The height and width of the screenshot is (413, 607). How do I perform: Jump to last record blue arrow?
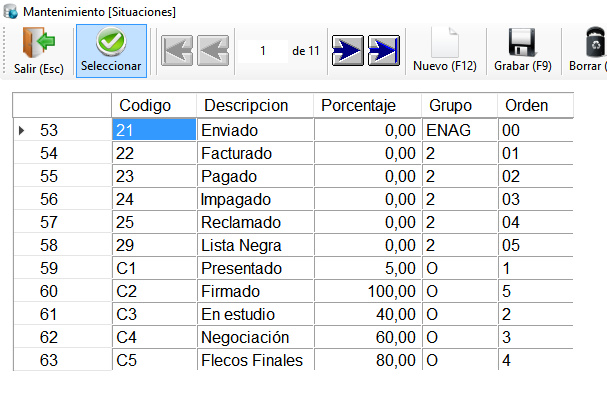tap(384, 51)
